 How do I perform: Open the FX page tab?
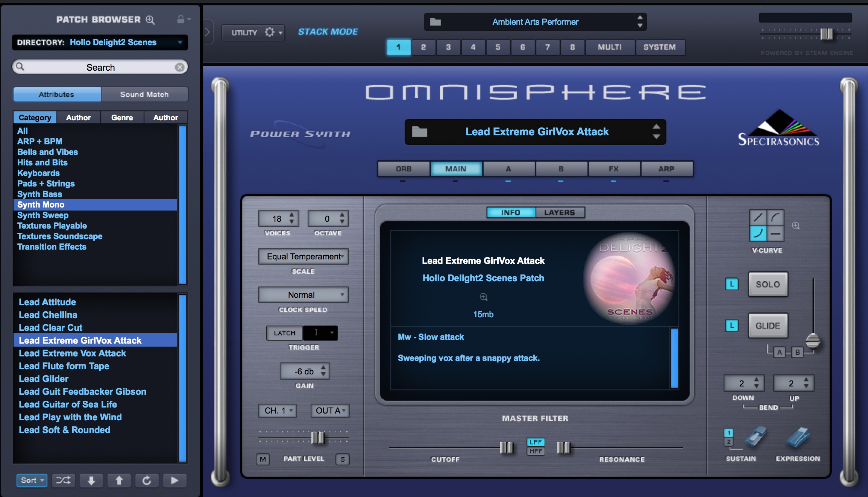[x=614, y=169]
